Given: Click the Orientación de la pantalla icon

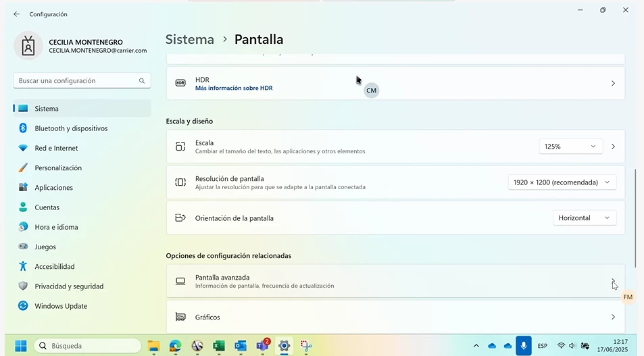Looking at the screenshot, I should pos(180,218).
